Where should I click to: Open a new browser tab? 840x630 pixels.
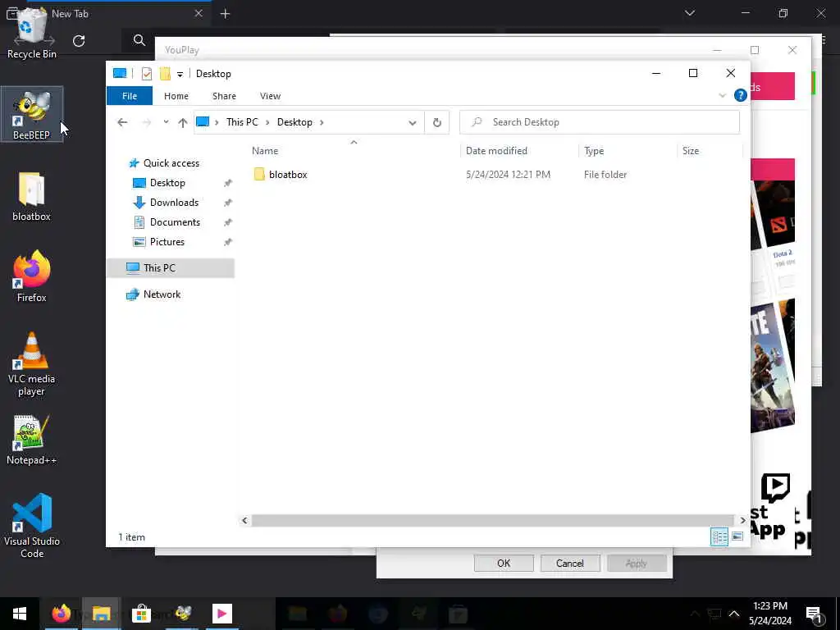click(x=225, y=14)
